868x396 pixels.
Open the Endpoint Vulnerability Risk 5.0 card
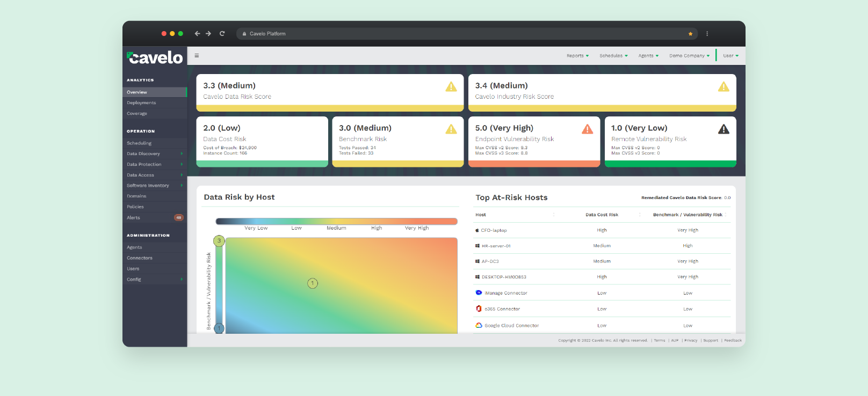(534, 142)
